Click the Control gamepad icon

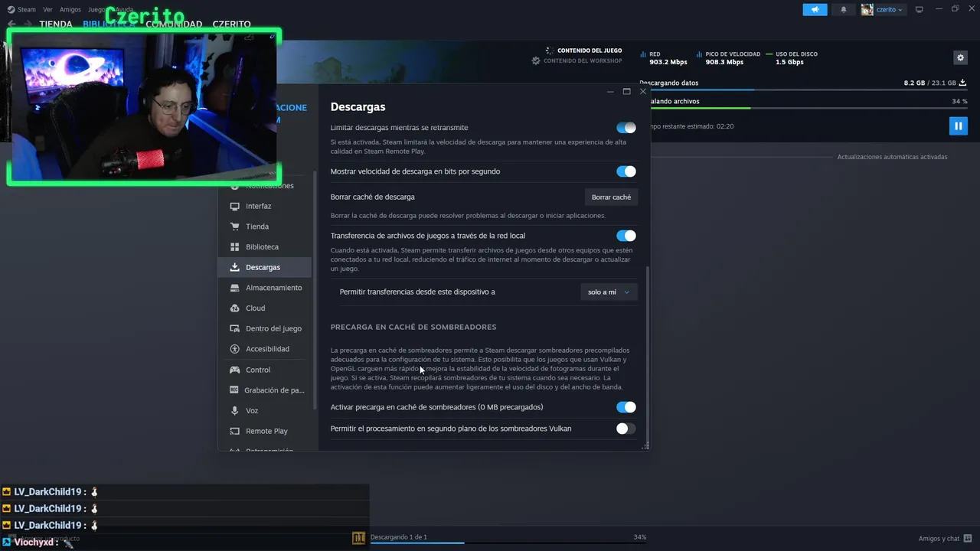pos(234,370)
